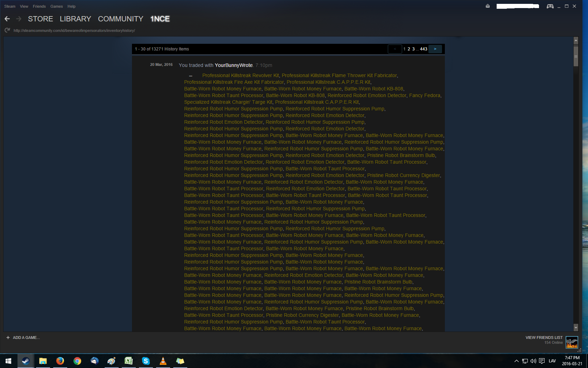Image resolution: width=588 pixels, height=368 pixels.
Task: Click the back navigation arrow
Action: pyautogui.click(x=7, y=19)
